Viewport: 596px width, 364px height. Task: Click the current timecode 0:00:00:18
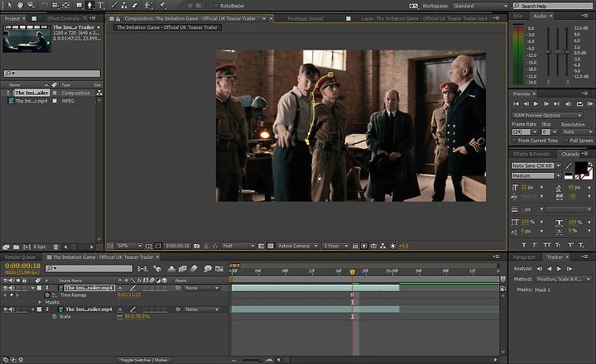click(23, 266)
